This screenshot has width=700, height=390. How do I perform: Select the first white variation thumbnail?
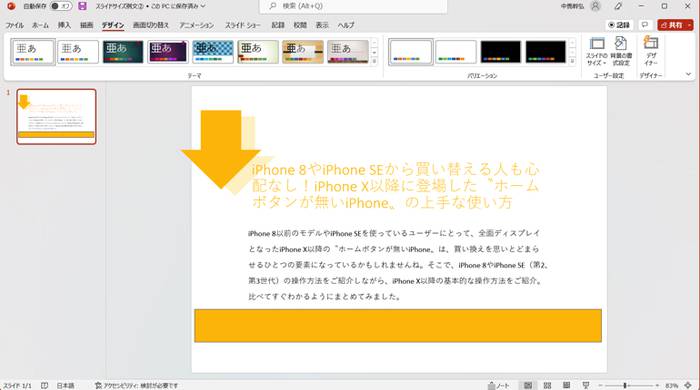pos(411,52)
